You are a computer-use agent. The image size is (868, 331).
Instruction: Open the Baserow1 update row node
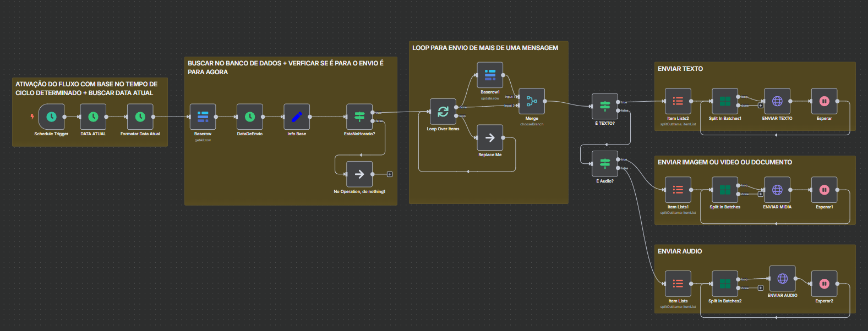[490, 75]
